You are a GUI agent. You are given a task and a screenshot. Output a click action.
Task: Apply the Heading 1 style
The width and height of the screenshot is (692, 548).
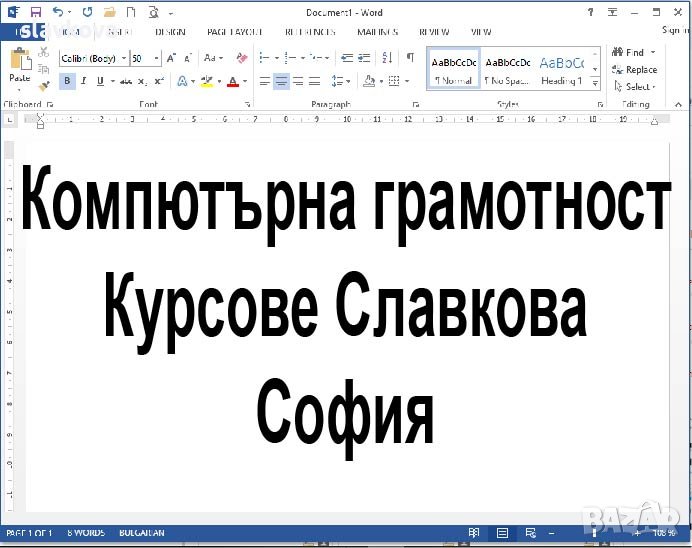coord(561,68)
